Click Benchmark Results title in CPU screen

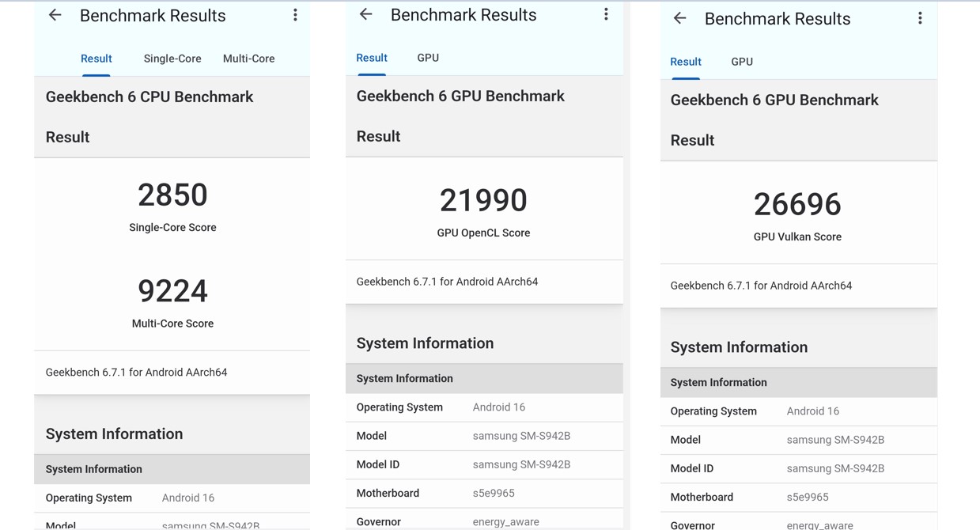click(x=153, y=16)
